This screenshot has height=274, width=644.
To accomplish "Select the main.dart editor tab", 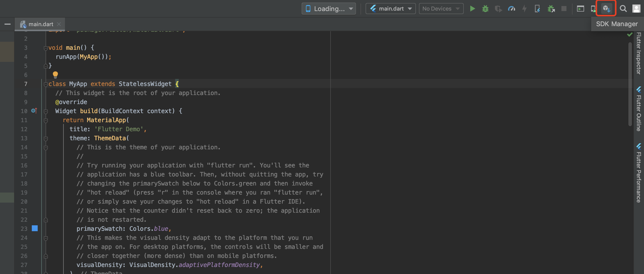I will 40,24.
